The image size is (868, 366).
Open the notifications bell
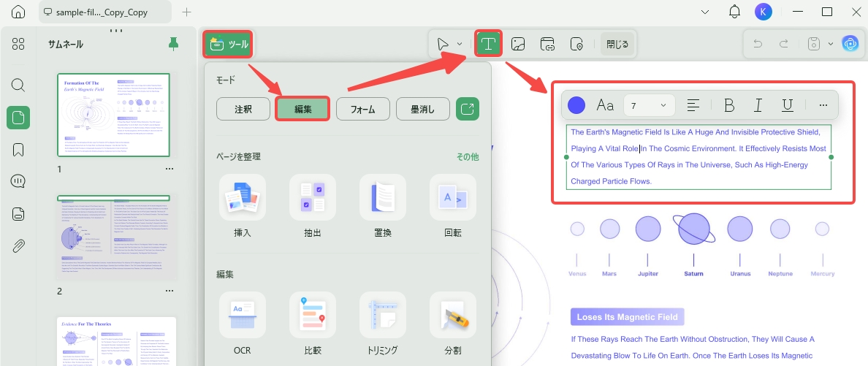[735, 12]
